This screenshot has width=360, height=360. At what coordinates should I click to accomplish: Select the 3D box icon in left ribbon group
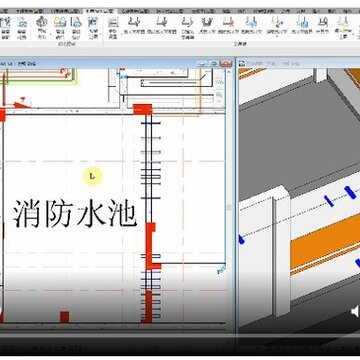[41, 22]
